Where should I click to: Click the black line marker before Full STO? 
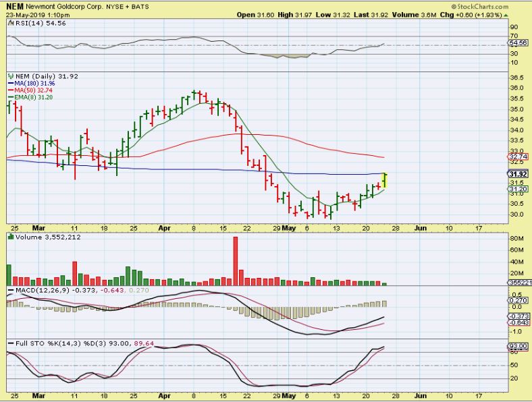pos(11,344)
